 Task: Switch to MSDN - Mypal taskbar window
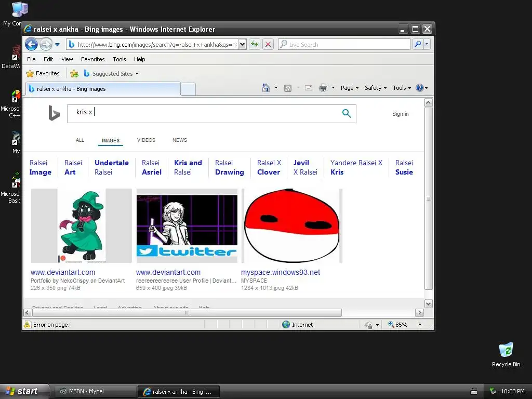click(95, 392)
